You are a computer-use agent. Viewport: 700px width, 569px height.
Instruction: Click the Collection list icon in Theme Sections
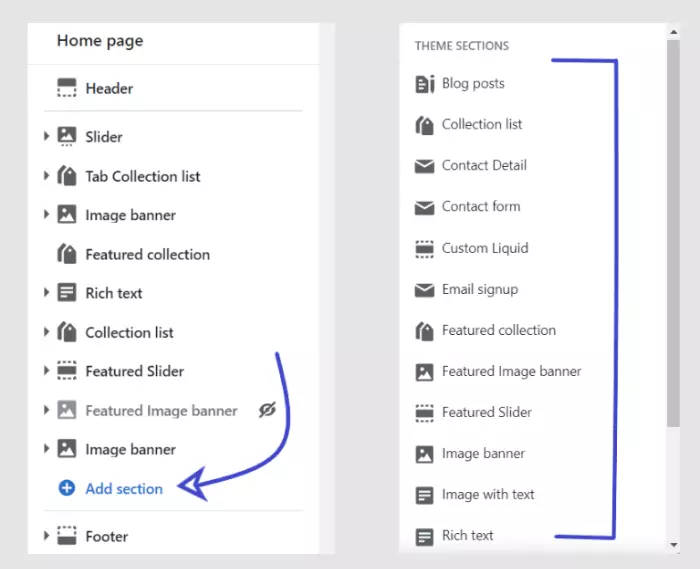tap(425, 125)
